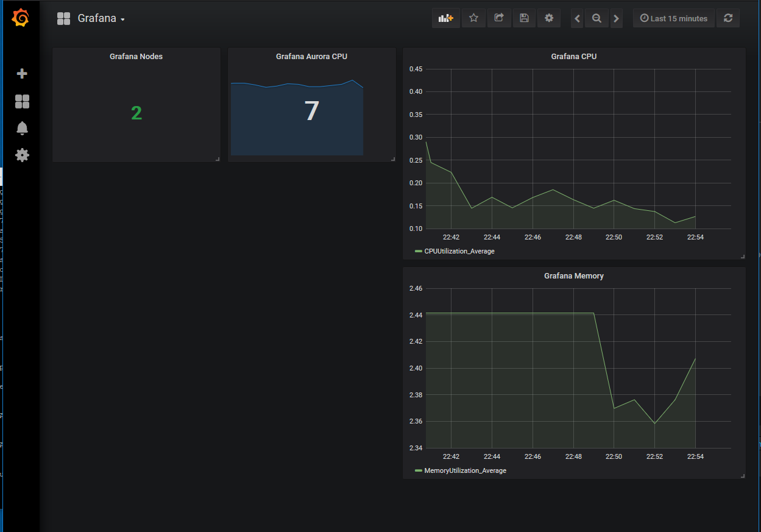Screen dimensions: 761x532
Task: Open dashboard settings gear in toolbar
Action: [x=549, y=18]
